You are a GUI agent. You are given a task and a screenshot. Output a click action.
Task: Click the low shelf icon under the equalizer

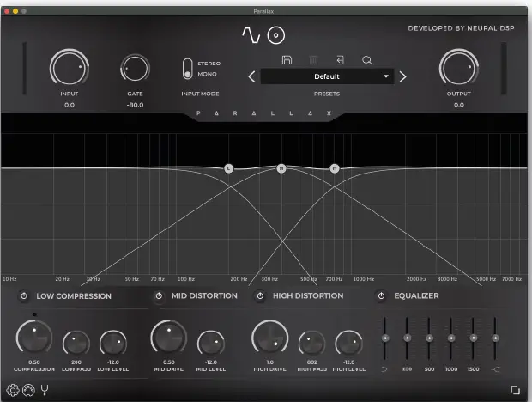[384, 369]
